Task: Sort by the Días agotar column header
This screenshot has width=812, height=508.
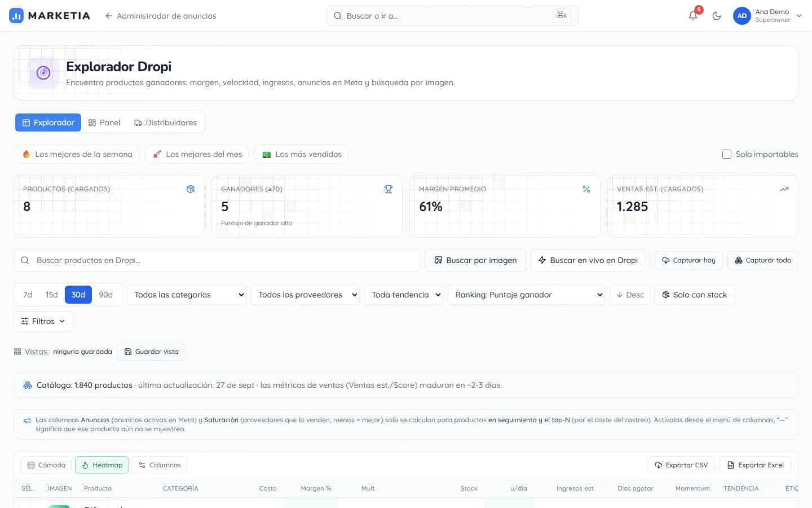Action: 636,488
